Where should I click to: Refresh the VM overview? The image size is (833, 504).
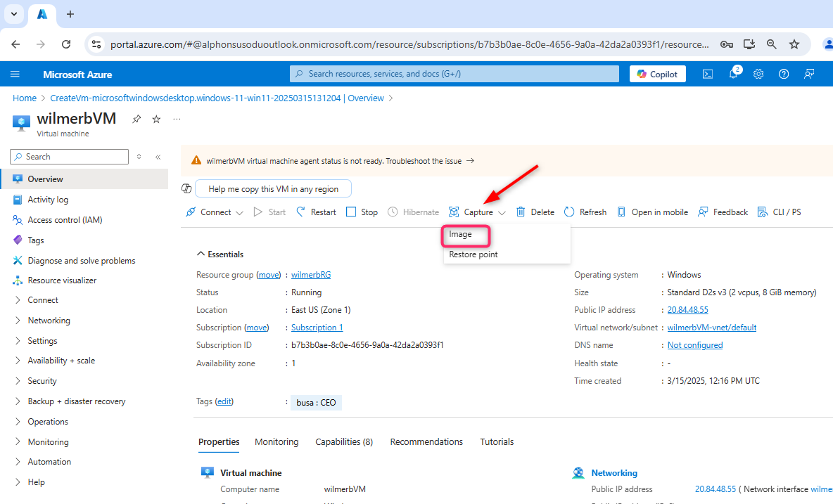[585, 212]
